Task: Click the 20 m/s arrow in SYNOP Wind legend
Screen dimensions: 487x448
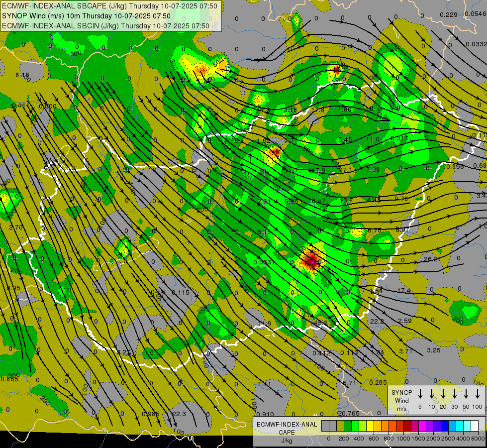Action: [443, 394]
